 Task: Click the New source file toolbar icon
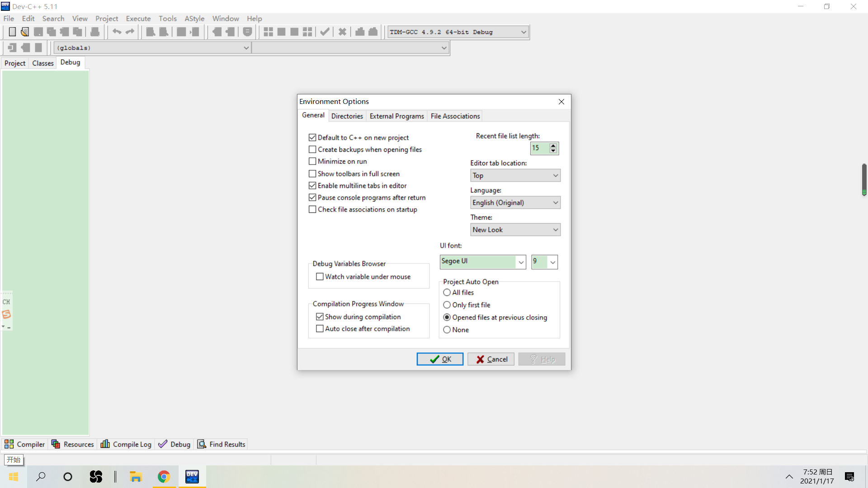(12, 32)
